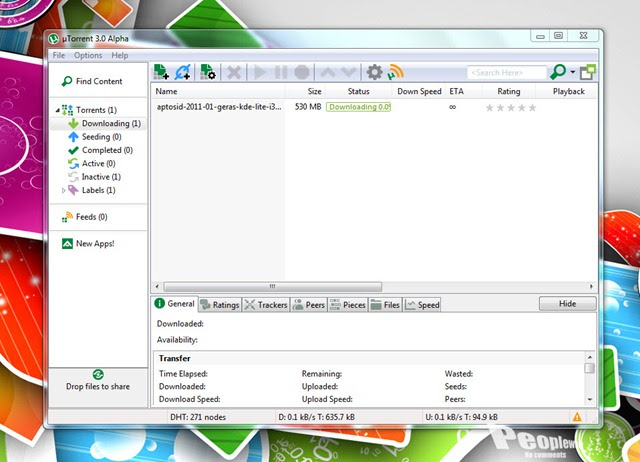Screen dimensions: 640x462
Task: Switch to the Speed tab
Action: point(422,305)
